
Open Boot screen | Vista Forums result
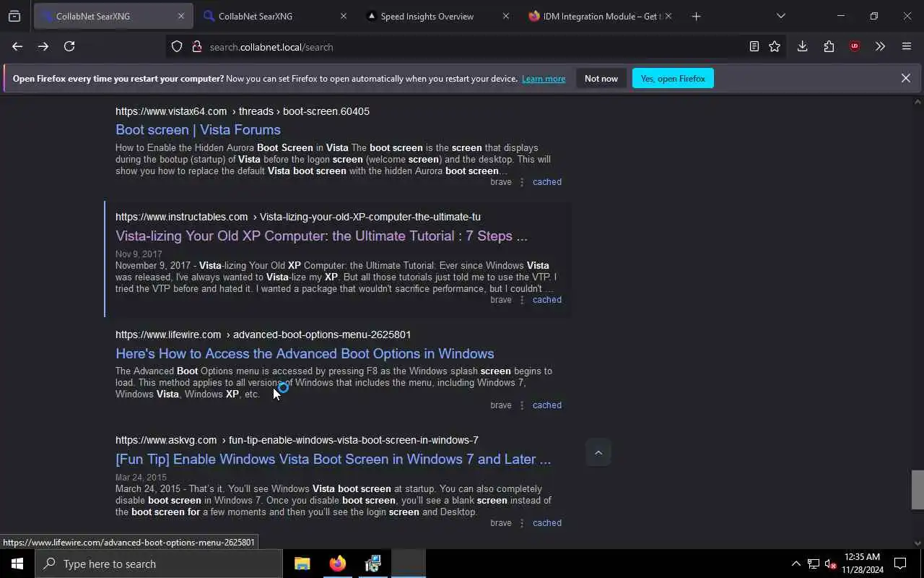click(x=198, y=130)
